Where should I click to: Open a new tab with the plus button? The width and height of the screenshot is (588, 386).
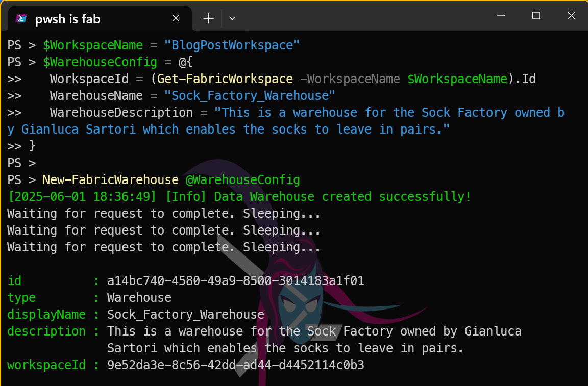click(x=208, y=18)
